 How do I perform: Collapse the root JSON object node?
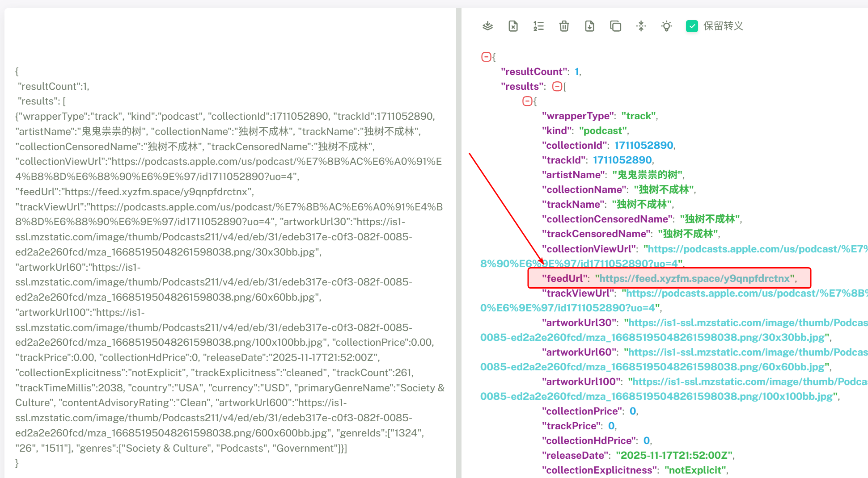tap(486, 57)
